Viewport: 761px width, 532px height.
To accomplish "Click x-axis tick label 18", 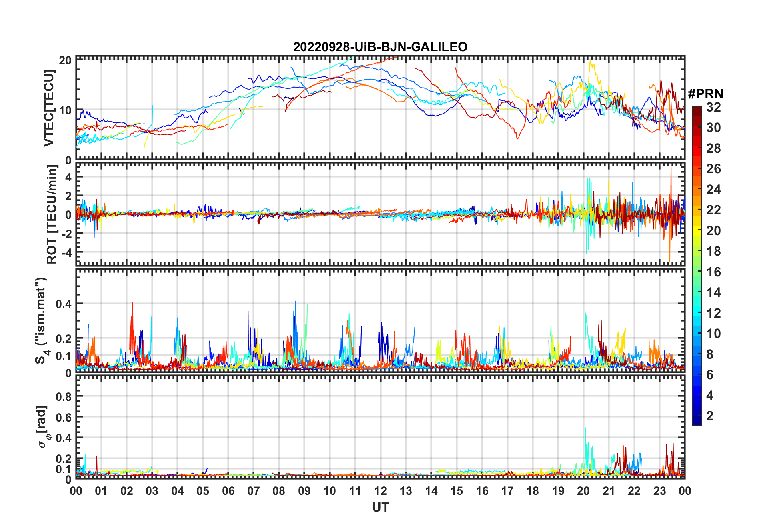I will point(533,491).
